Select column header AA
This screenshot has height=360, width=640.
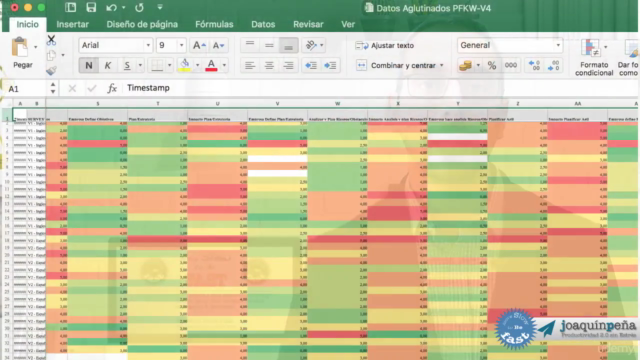click(x=578, y=104)
